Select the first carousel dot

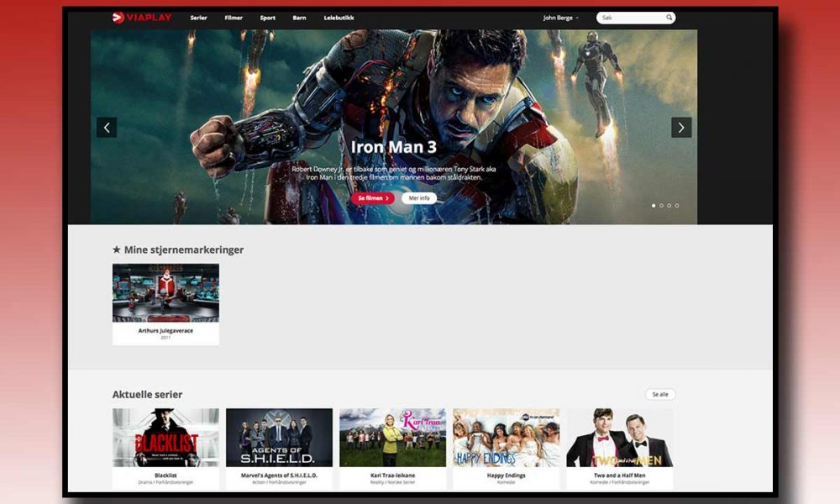(654, 206)
